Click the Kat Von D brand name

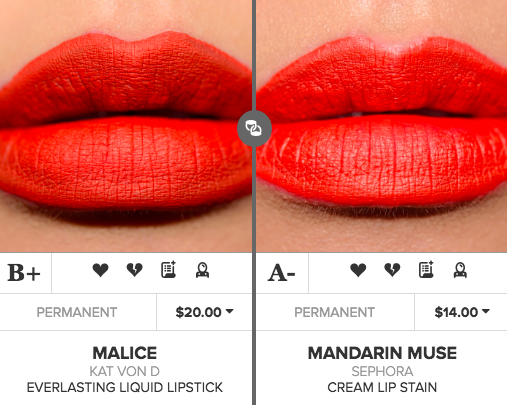(x=125, y=371)
